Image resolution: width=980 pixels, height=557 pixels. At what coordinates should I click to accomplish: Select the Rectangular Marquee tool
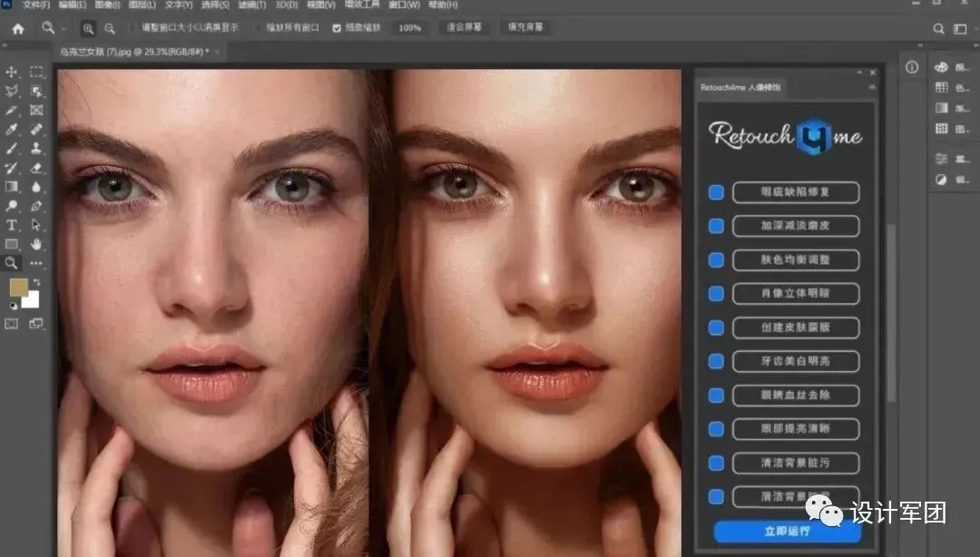36,72
